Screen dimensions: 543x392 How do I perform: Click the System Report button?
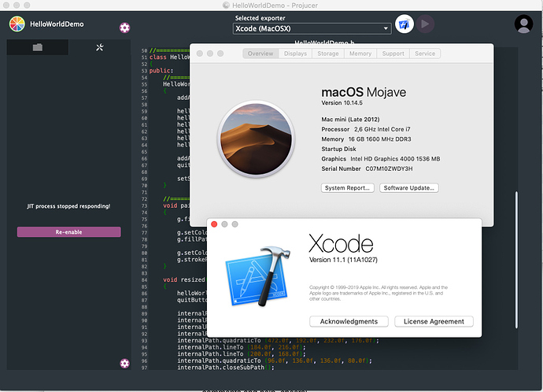(x=347, y=188)
